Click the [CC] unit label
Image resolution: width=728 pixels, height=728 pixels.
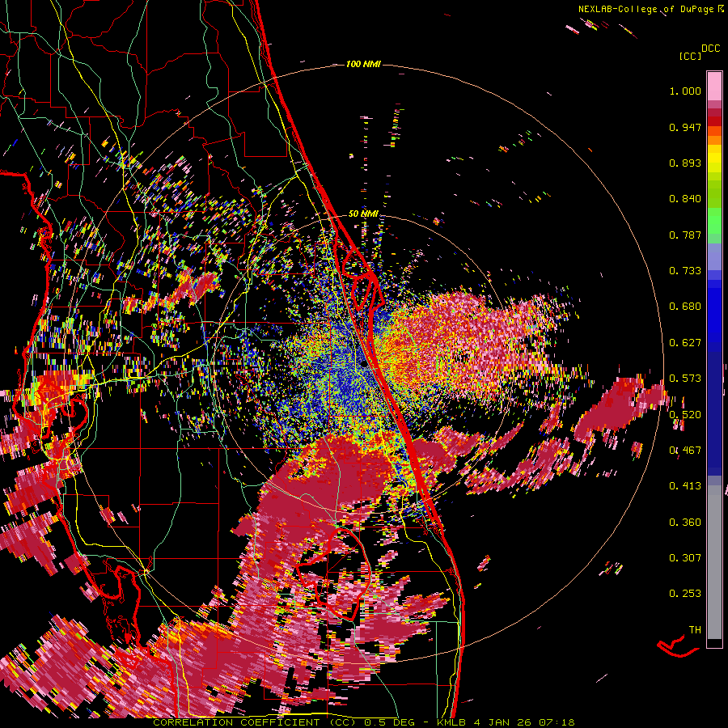(690, 56)
